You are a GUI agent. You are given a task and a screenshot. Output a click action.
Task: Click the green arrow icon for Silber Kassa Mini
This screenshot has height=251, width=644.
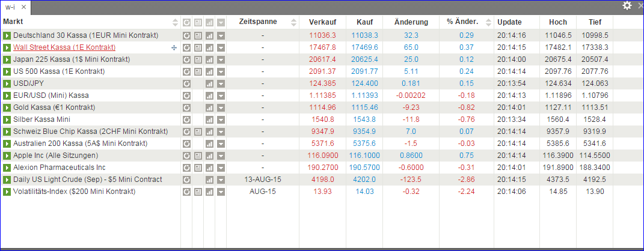[7, 119]
